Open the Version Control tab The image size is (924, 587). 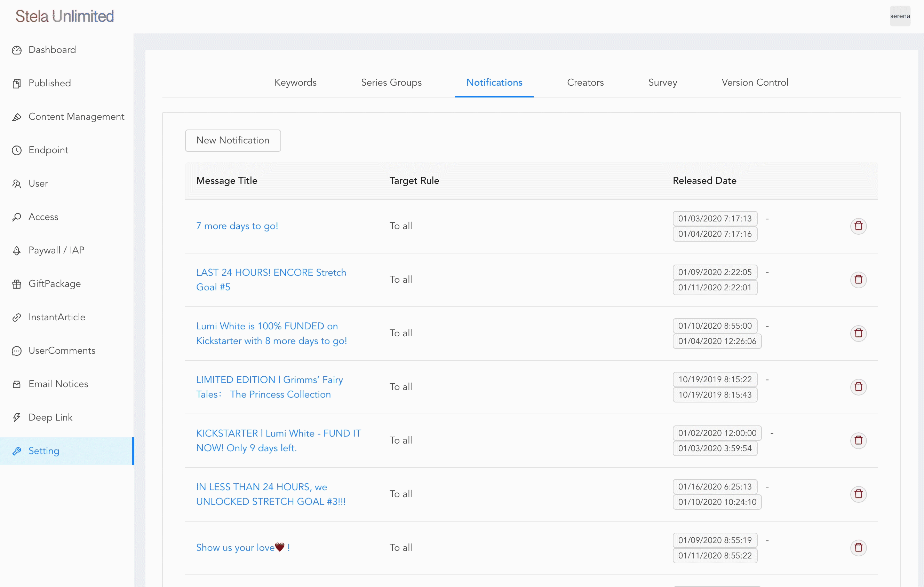(754, 82)
